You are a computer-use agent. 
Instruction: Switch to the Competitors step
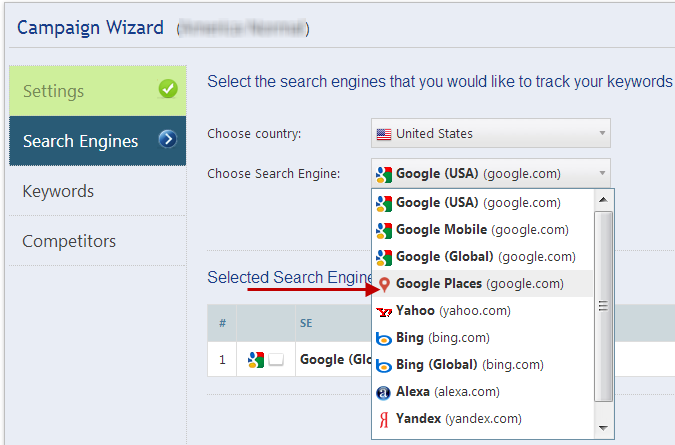point(69,241)
